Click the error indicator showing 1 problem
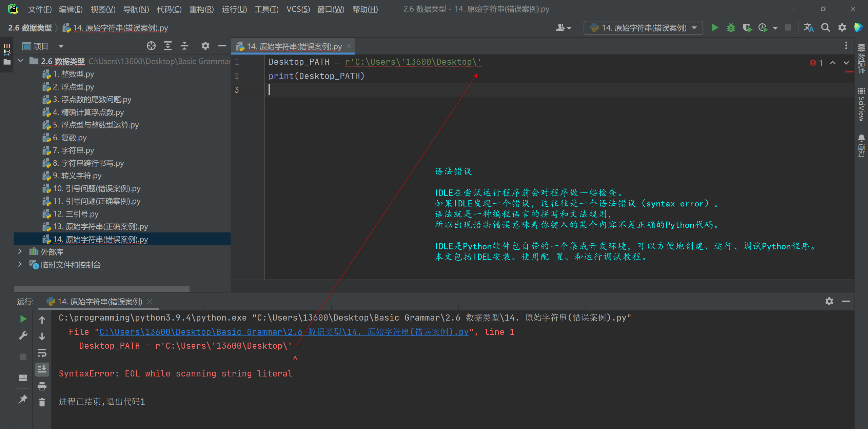Viewport: 868px width, 429px height. [x=816, y=63]
